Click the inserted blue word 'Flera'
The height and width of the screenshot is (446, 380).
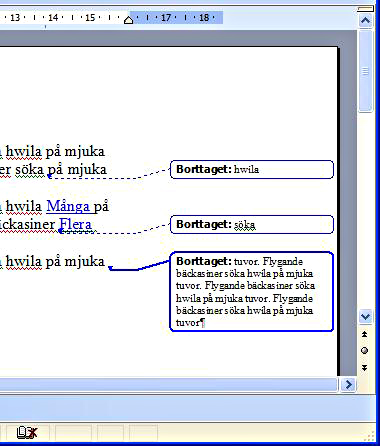click(x=75, y=225)
